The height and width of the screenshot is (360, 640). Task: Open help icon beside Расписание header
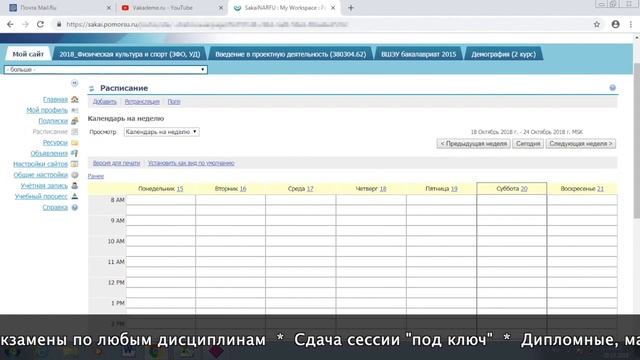pos(613,88)
